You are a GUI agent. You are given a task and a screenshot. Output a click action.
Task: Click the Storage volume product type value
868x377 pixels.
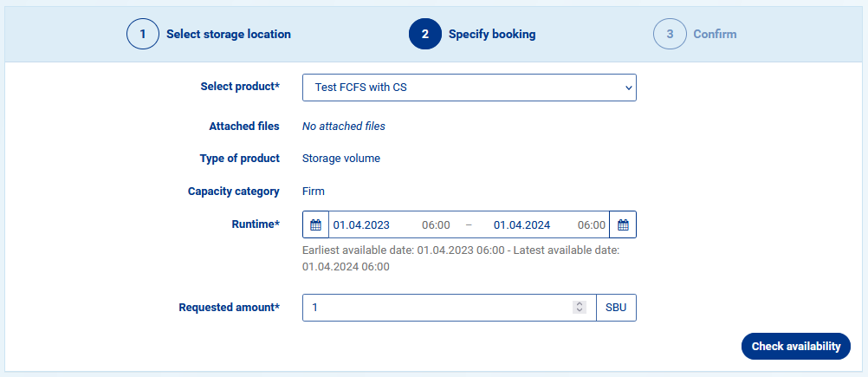(x=341, y=159)
